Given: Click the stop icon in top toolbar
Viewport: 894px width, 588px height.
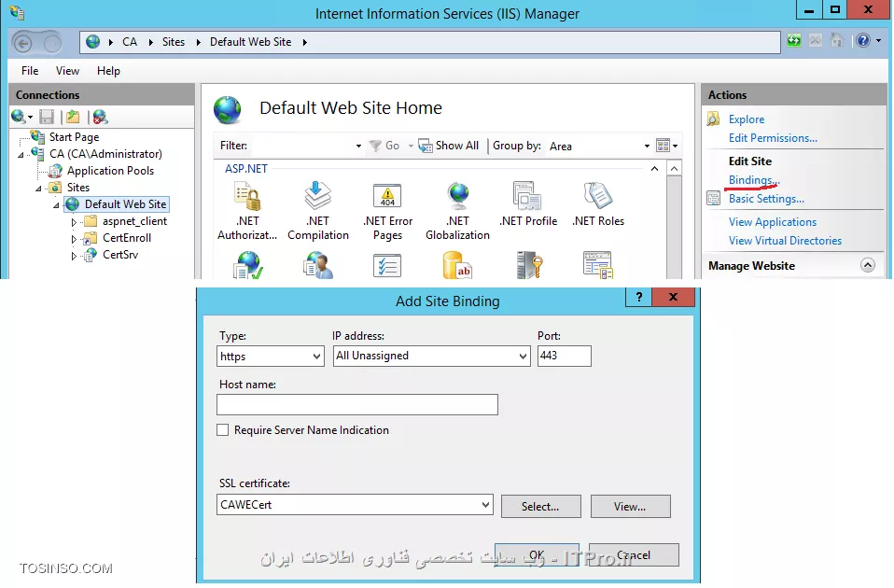Looking at the screenshot, I should coord(816,40).
